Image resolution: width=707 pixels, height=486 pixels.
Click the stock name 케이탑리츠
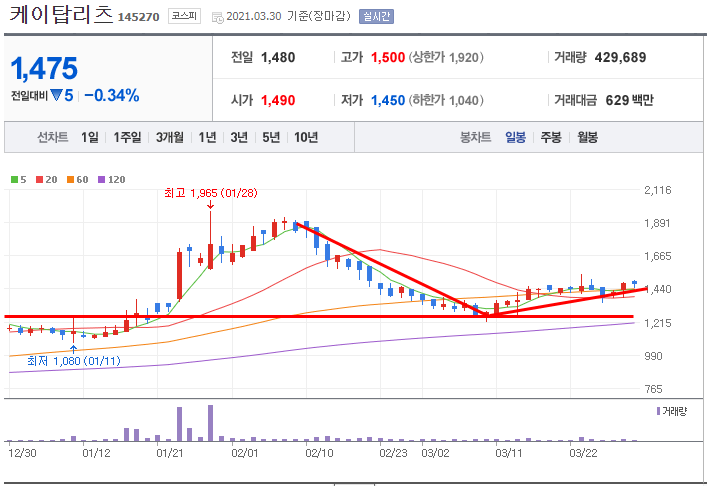coord(61,14)
